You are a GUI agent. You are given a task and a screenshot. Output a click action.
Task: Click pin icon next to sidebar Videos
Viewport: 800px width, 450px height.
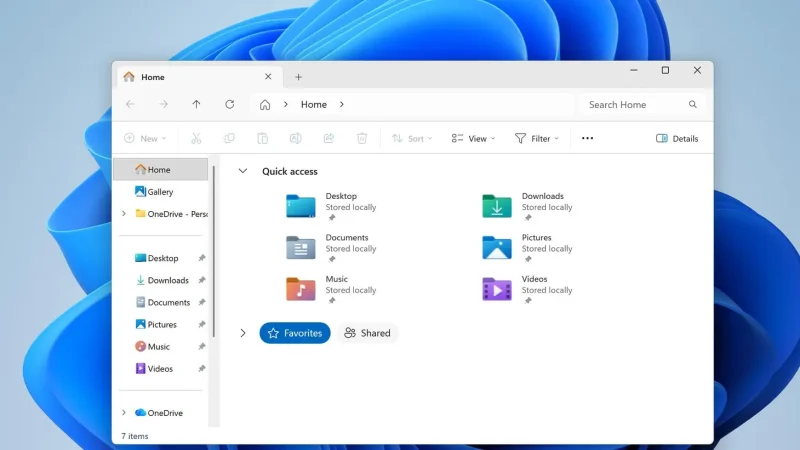202,368
